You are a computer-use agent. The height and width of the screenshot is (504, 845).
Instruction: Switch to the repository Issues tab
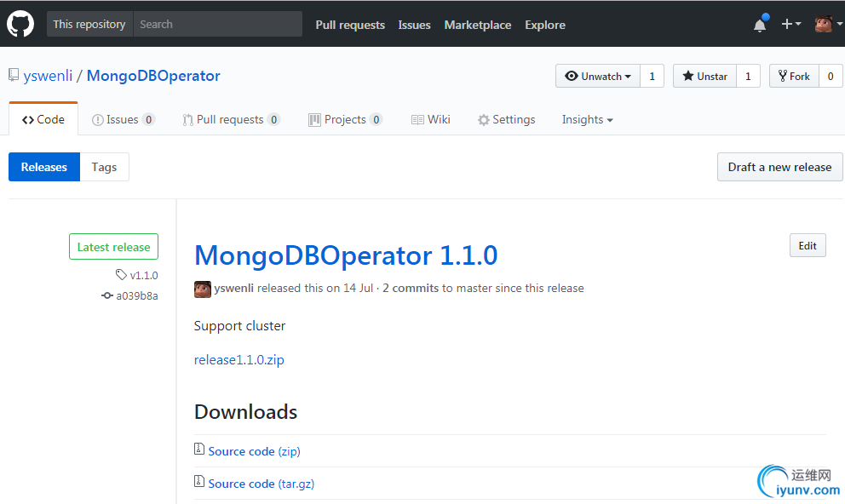tap(124, 119)
